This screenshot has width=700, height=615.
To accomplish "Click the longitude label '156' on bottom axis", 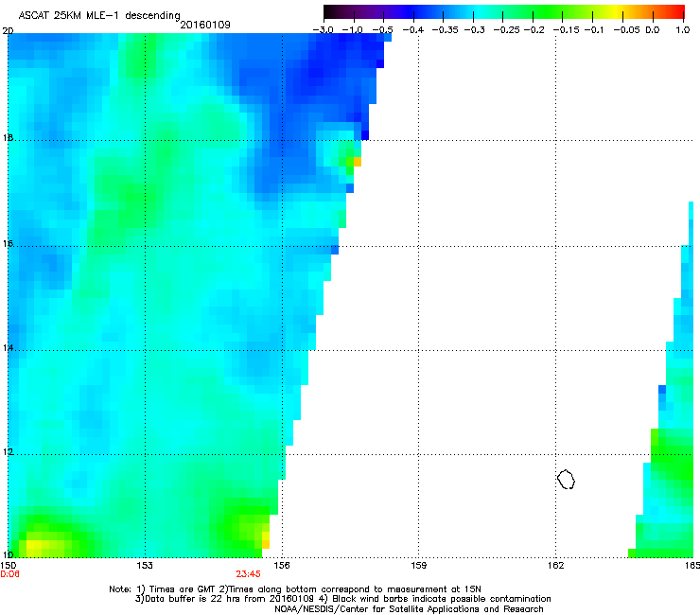I will click(x=282, y=566).
